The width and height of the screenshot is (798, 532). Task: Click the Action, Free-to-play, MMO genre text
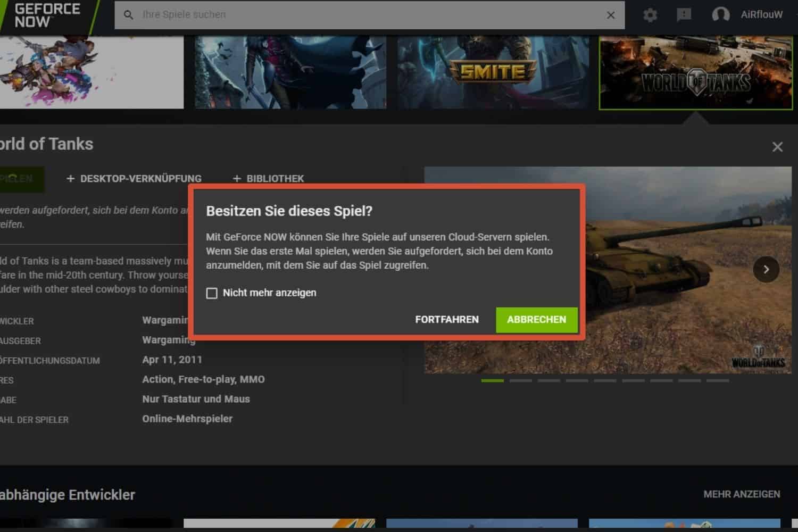(x=203, y=379)
